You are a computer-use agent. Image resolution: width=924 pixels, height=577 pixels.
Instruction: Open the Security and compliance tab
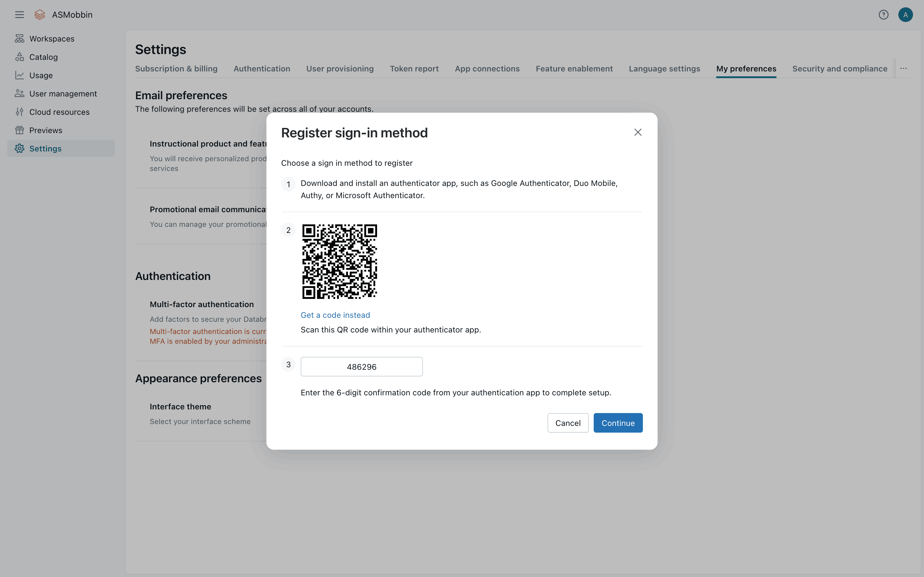point(839,69)
